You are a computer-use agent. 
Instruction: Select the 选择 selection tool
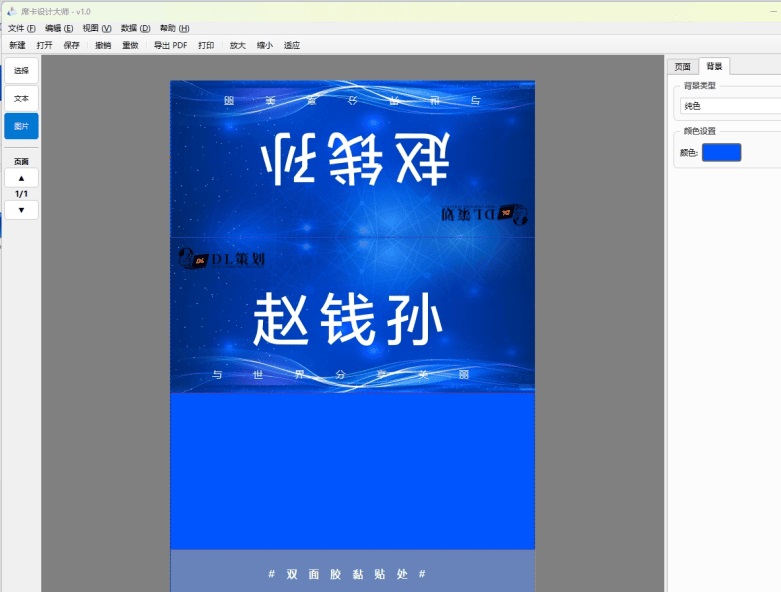(21, 71)
